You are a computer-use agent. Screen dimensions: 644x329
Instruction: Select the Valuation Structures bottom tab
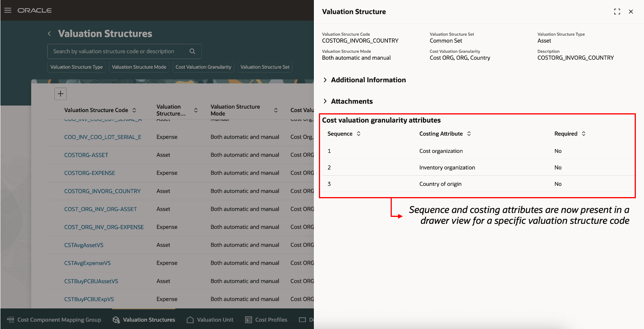[144, 320]
